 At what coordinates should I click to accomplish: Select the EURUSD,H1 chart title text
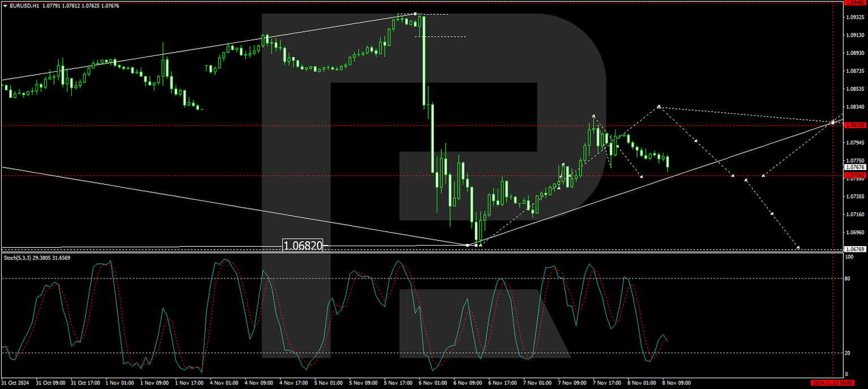click(x=24, y=6)
